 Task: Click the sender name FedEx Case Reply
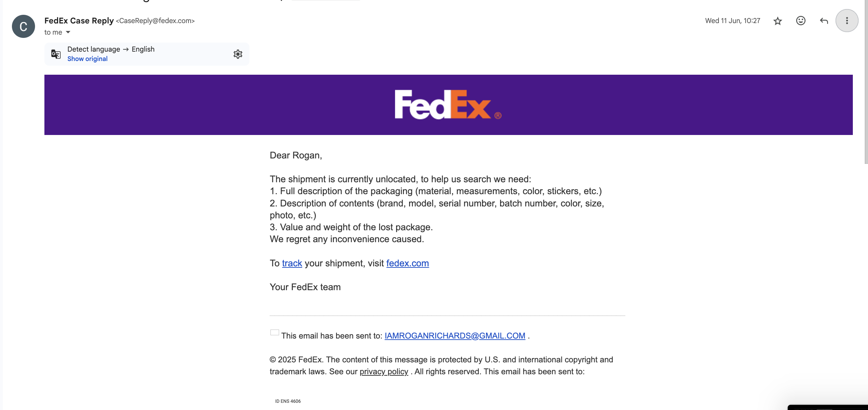coord(79,21)
